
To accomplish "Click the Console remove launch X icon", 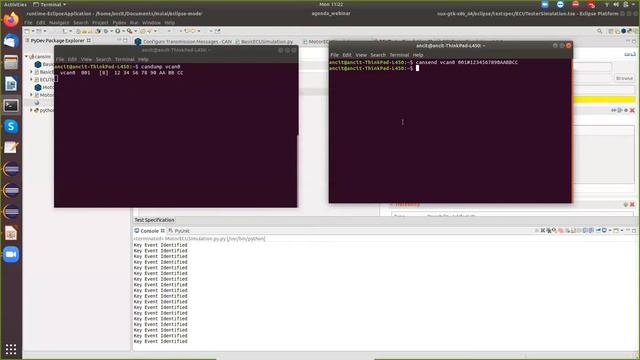I will [543, 231].
